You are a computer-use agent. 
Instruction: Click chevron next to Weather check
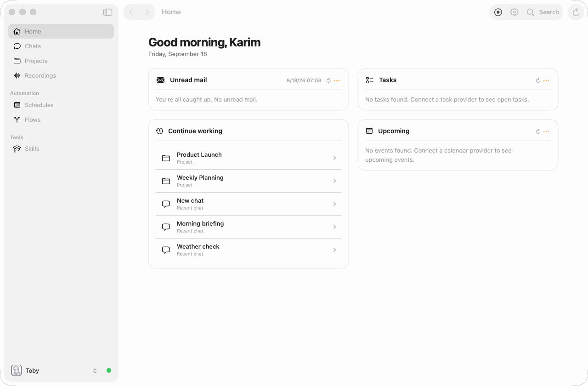(334, 250)
